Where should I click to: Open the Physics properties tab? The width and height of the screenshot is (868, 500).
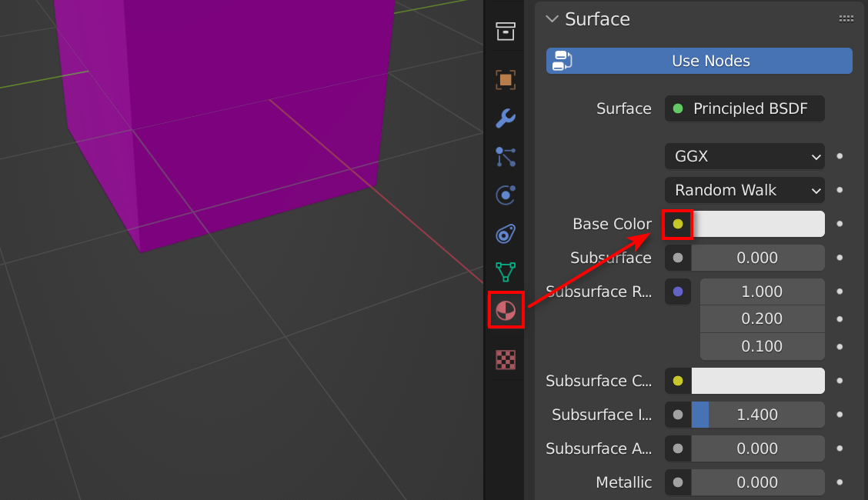pyautogui.click(x=506, y=195)
